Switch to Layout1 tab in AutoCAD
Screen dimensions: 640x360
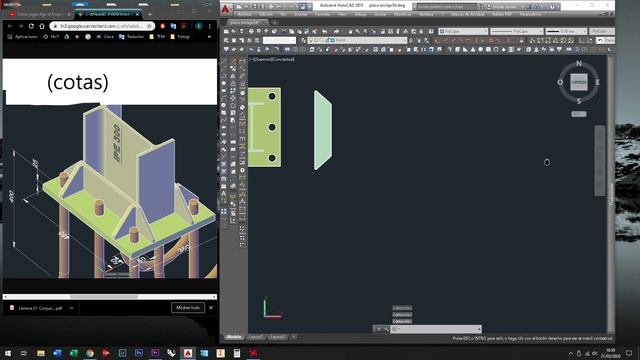(x=256, y=337)
